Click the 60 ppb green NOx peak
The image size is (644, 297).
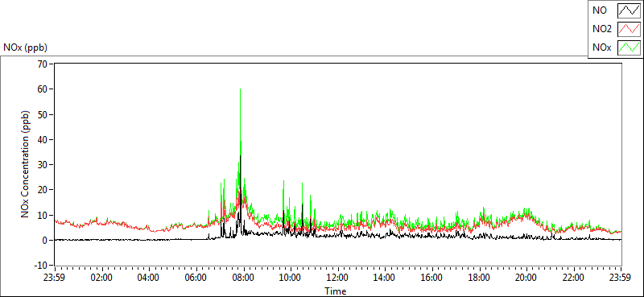240,90
